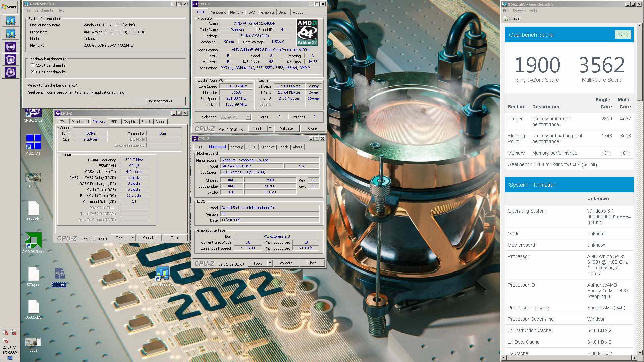Viewport: 644px width, 362px height.
Task: Click the title icon of CPU-Z Mainboard window
Action: [x=195, y=139]
